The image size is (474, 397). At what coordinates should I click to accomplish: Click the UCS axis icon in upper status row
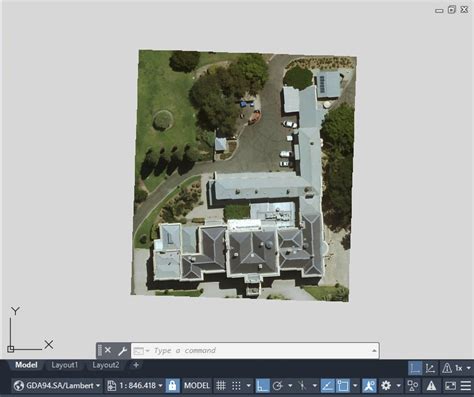(430, 368)
